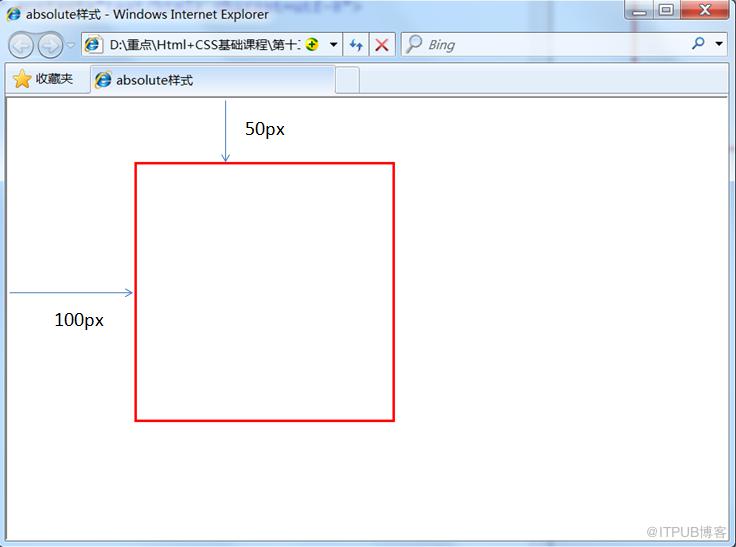Click the IE page icon in address bar
The width and height of the screenshot is (736, 547).
[x=93, y=45]
